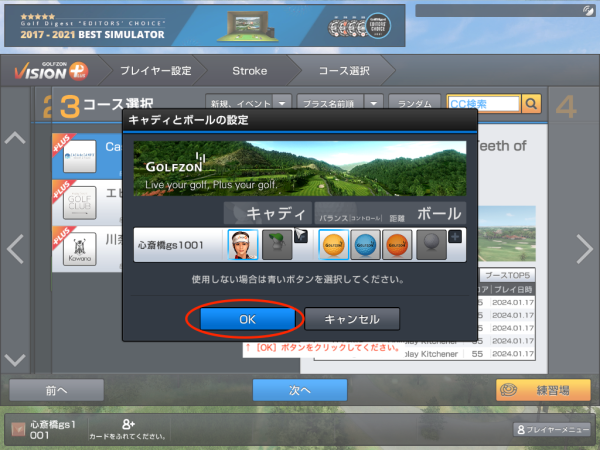This screenshot has height=450, width=600.
Task: Click the 次へ button
Action: [x=300, y=390]
